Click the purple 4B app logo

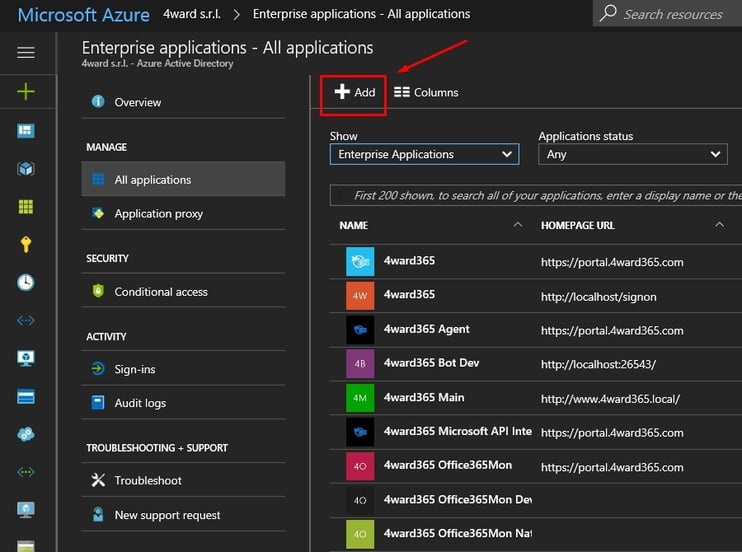pos(360,364)
